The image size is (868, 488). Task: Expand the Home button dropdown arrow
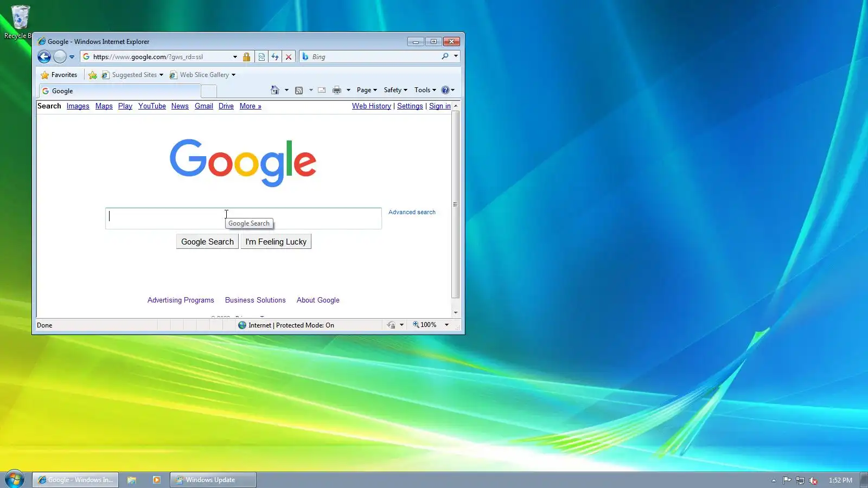click(x=286, y=90)
